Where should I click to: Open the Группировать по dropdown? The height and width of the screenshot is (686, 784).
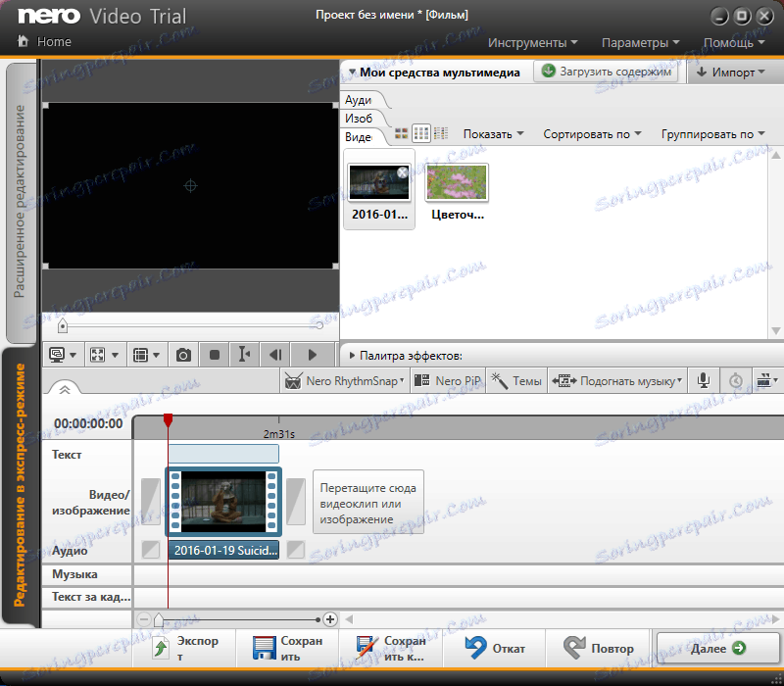pos(713,134)
